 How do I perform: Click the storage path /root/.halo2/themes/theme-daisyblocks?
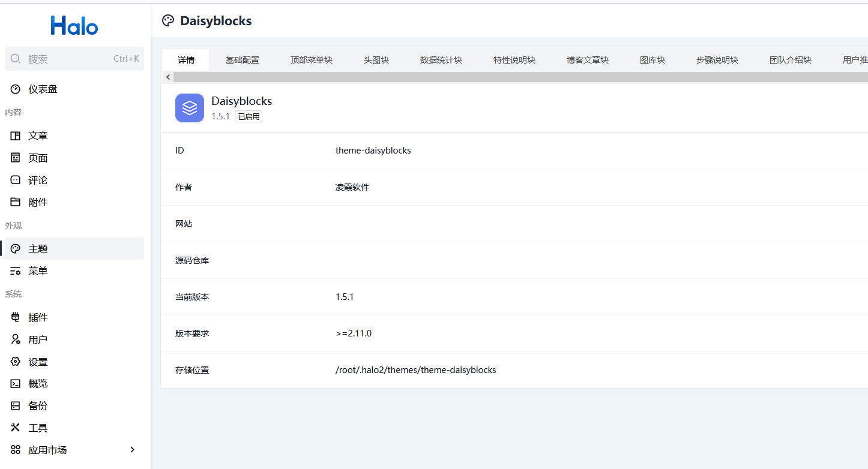416,370
